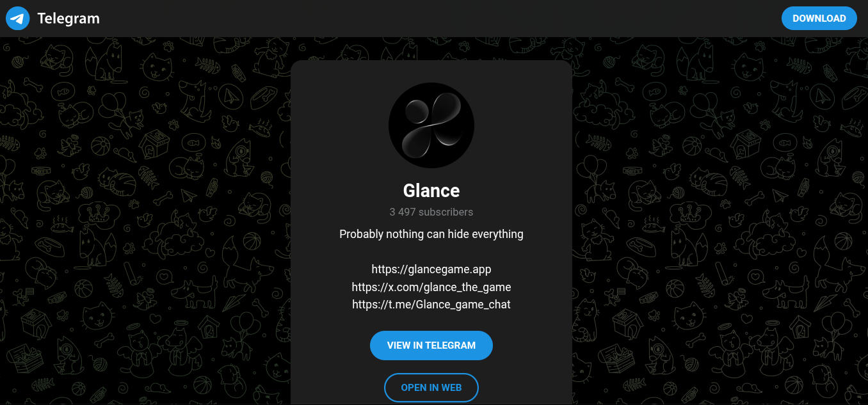
Task: Join the Glance game chat group link
Action: pos(431,305)
